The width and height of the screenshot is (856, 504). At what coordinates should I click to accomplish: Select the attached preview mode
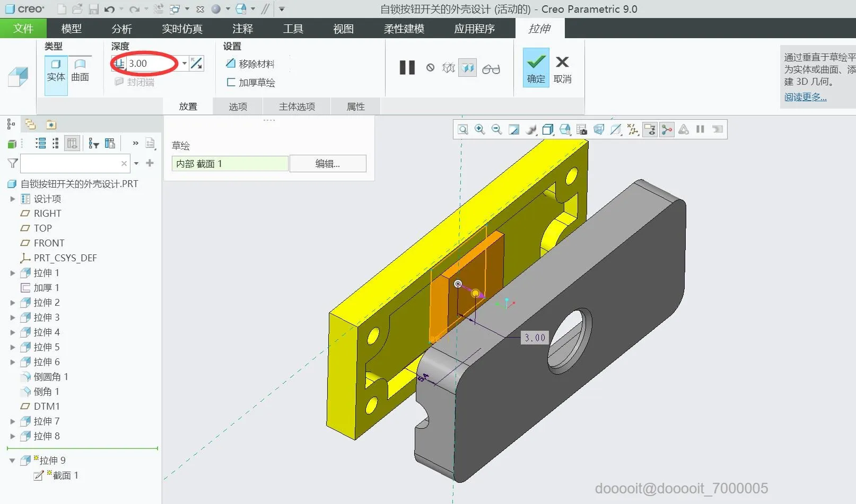[x=467, y=68]
